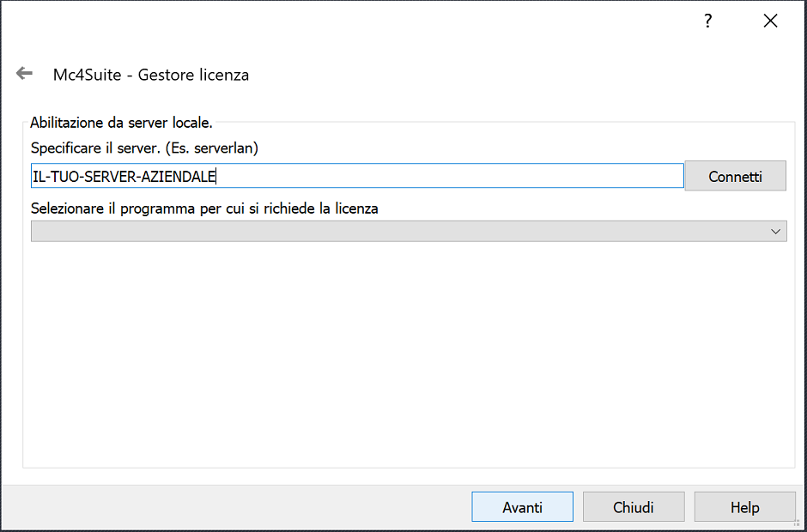Open the program selection dropdown
The image size is (807, 532).
coord(409,231)
